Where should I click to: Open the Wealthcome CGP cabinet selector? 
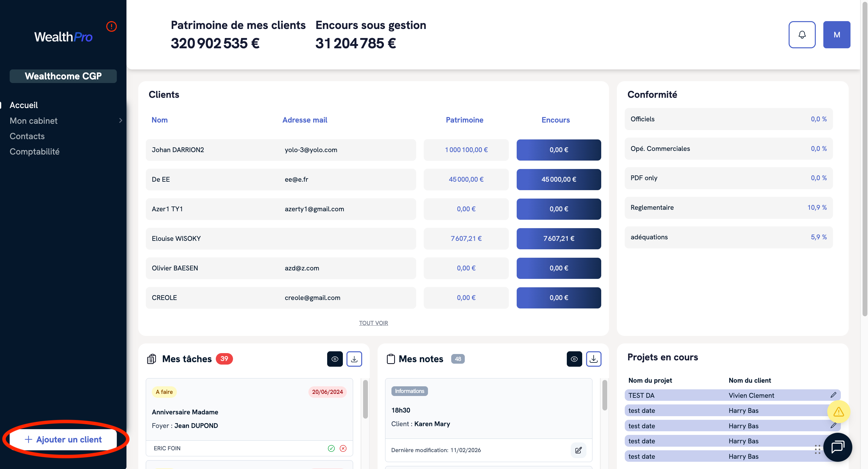click(x=63, y=76)
